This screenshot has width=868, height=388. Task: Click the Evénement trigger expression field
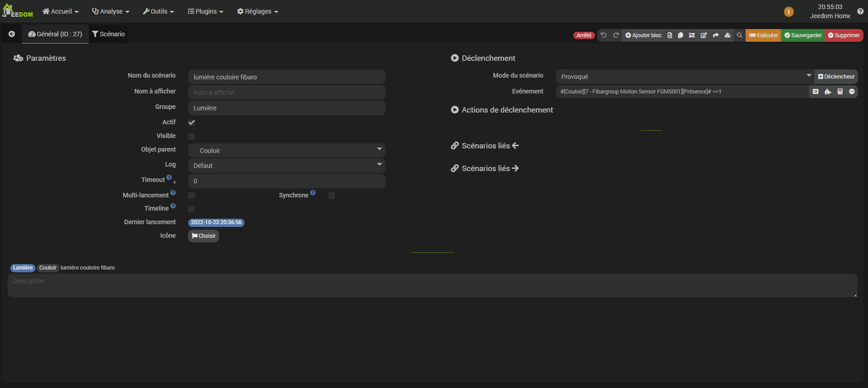pyautogui.click(x=683, y=92)
